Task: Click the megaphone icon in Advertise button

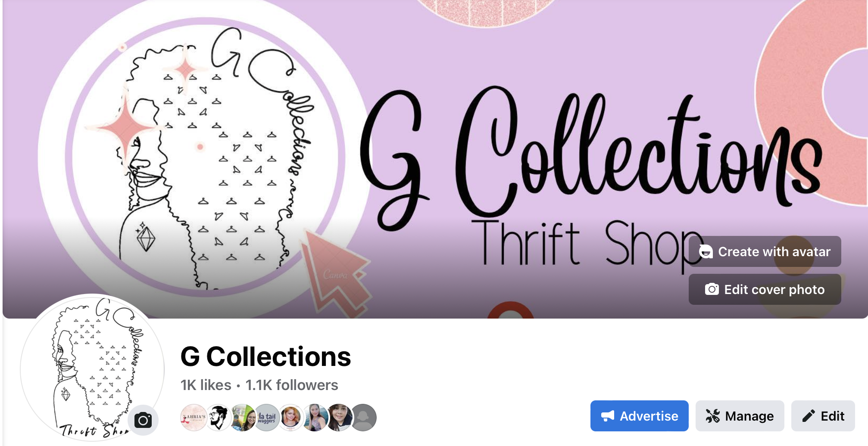Action: (608, 416)
